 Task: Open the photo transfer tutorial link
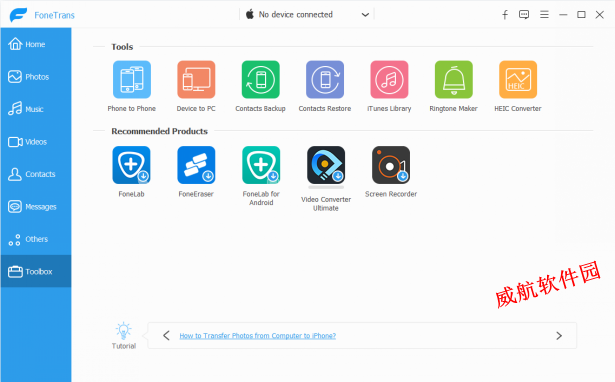(258, 336)
